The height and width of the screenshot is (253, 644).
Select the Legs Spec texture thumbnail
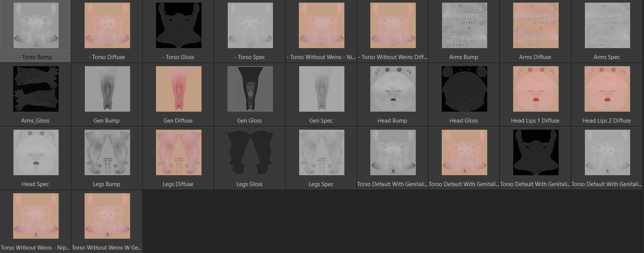[321, 153]
